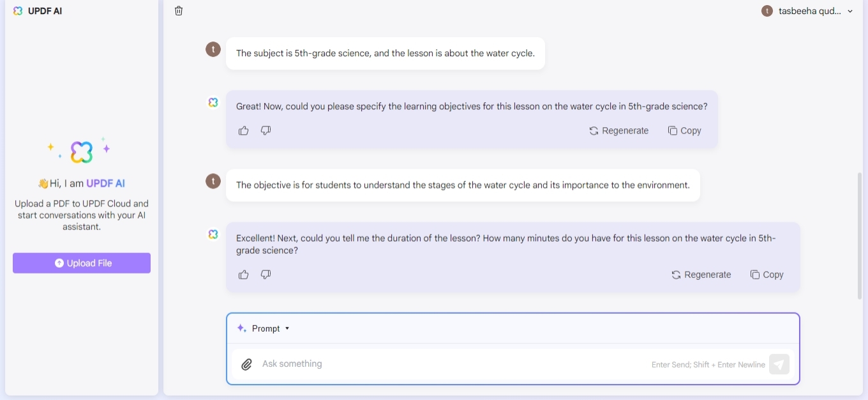The width and height of the screenshot is (868, 400).
Task: Give thumbs up on the first AI response
Action: [x=243, y=130]
